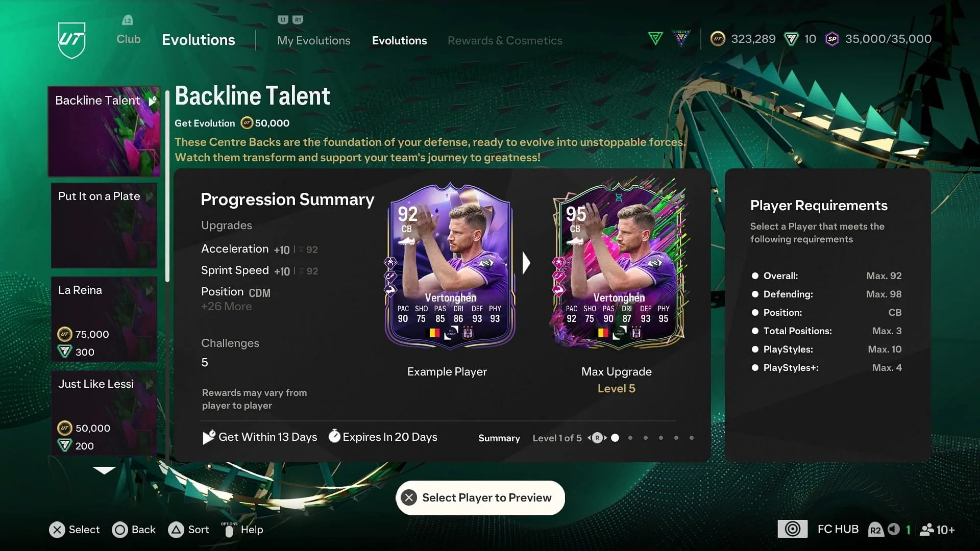The height and width of the screenshot is (551, 980).
Task: Open the FC HUB target icon
Action: pos(793,529)
